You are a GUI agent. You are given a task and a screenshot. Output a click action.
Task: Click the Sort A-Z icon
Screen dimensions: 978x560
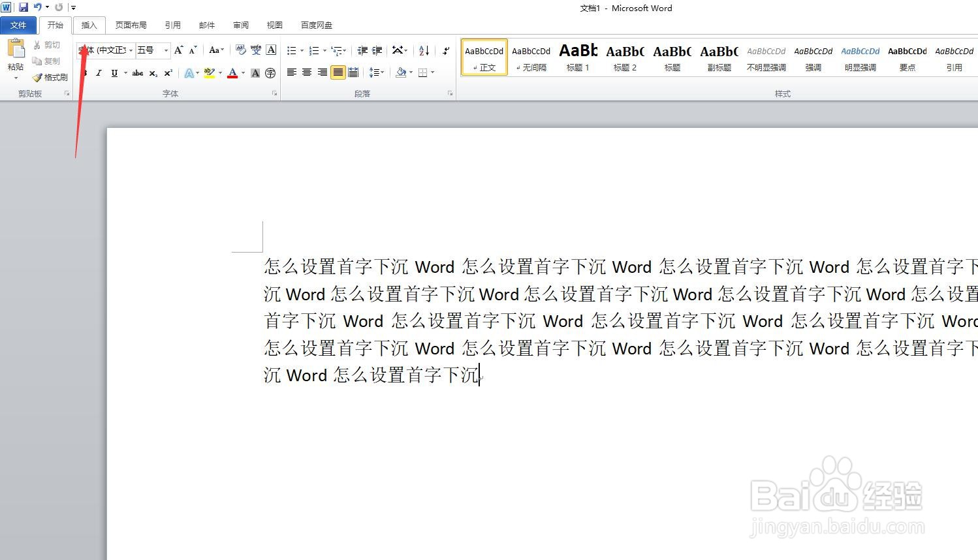point(424,50)
